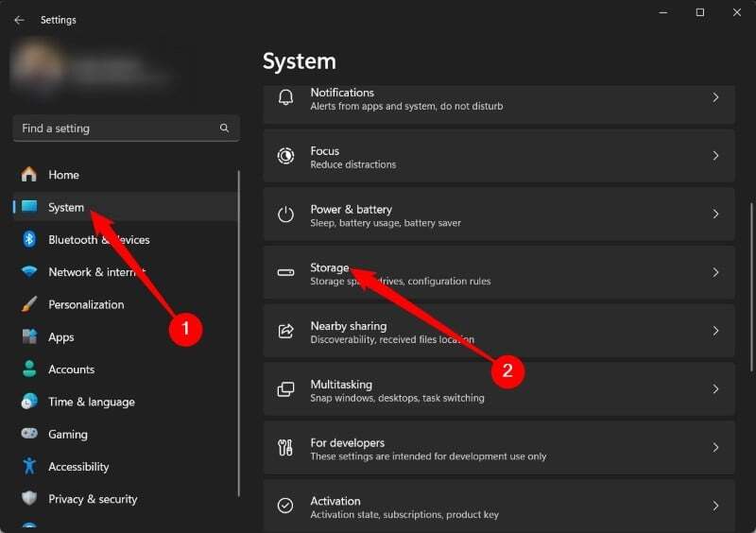756x533 pixels.
Task: Open Power & battery via its chevron
Action: point(715,215)
